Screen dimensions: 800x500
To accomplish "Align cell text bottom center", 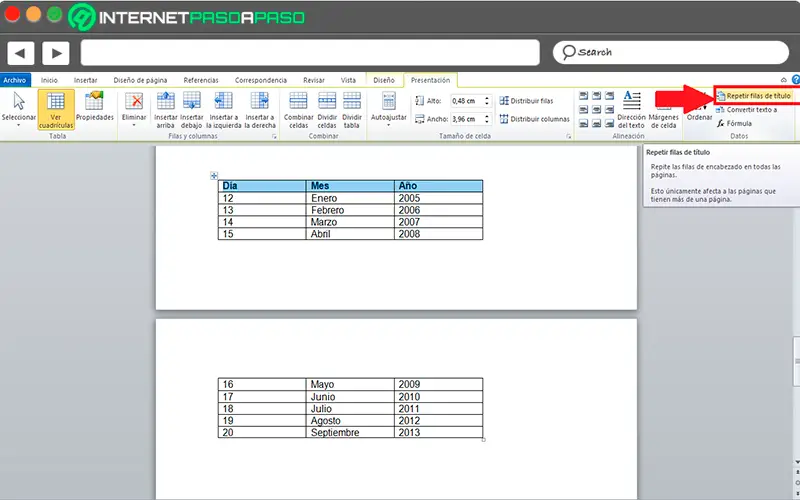I will pos(596,123).
